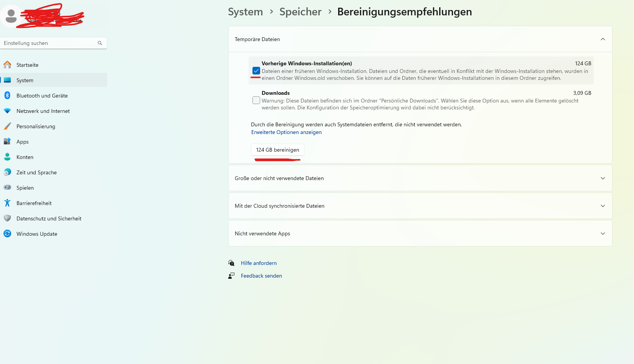Open Zeit und Sprache settings
The width and height of the screenshot is (634, 364).
click(53, 172)
